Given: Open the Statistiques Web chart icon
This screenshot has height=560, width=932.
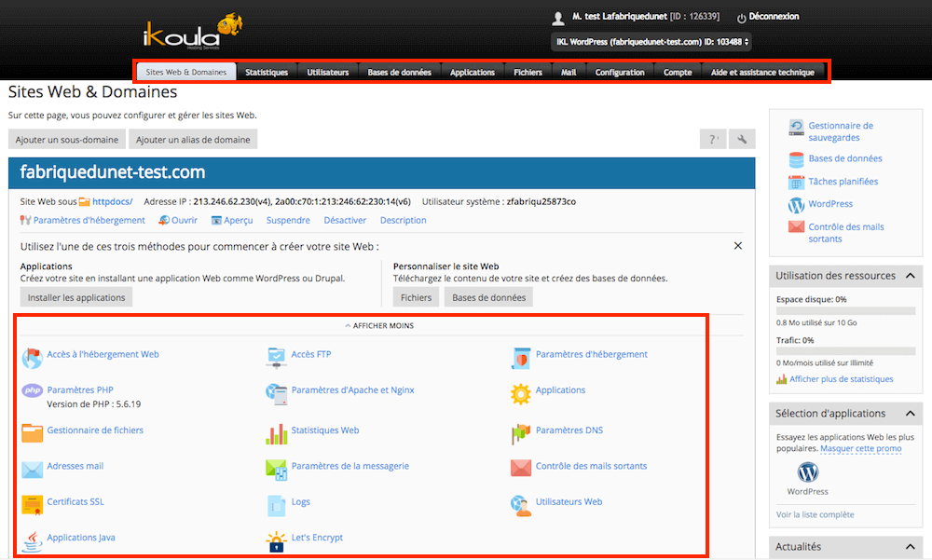Looking at the screenshot, I should tap(277, 432).
